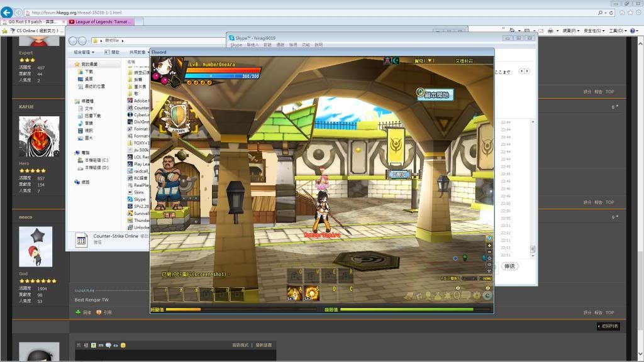Click the round swirl icon in game menu
Screen dimensions: 644x362
tap(487, 295)
